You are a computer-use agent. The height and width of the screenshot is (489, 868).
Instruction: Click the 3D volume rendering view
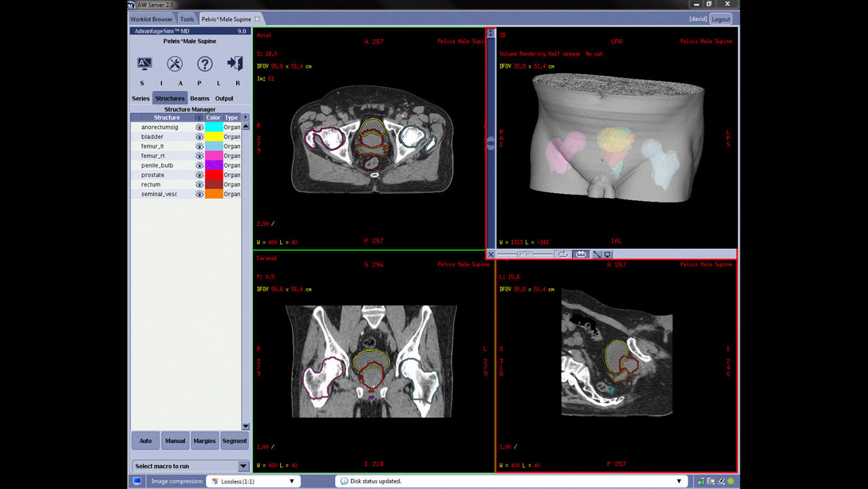616,138
